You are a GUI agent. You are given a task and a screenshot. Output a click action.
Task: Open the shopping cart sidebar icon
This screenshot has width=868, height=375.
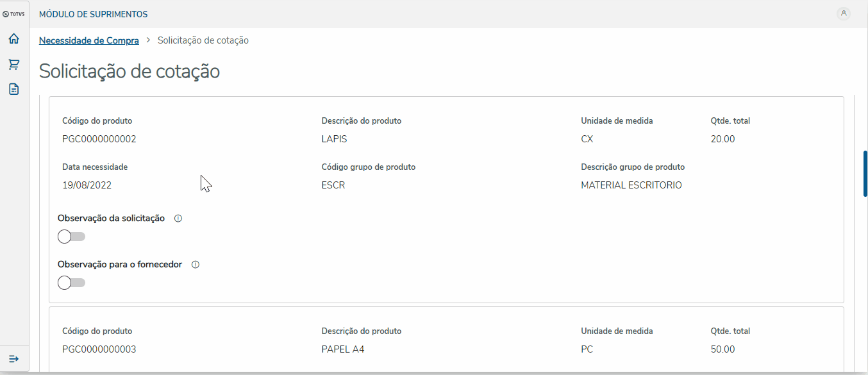[13, 64]
